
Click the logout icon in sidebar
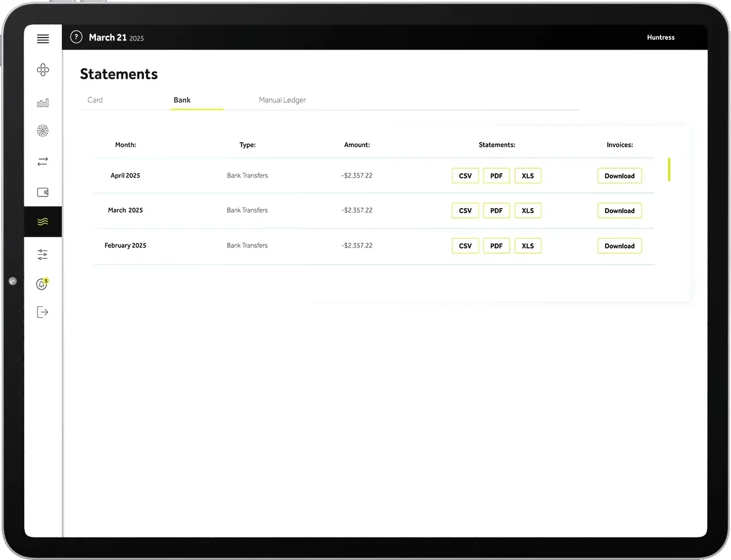(x=43, y=313)
